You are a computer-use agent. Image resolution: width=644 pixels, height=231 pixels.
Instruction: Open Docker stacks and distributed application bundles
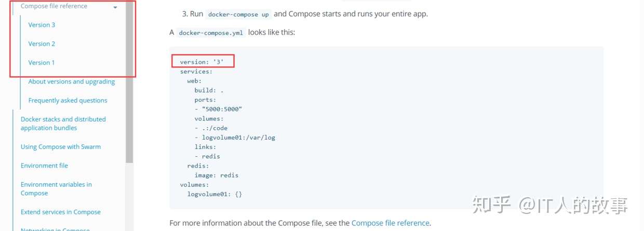[x=63, y=124]
